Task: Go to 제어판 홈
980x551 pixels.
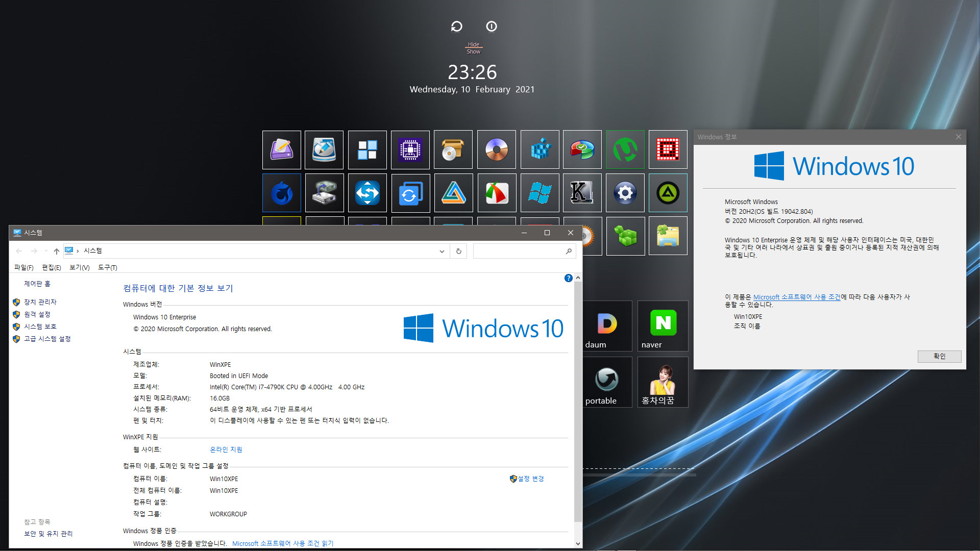Action: tap(37, 284)
